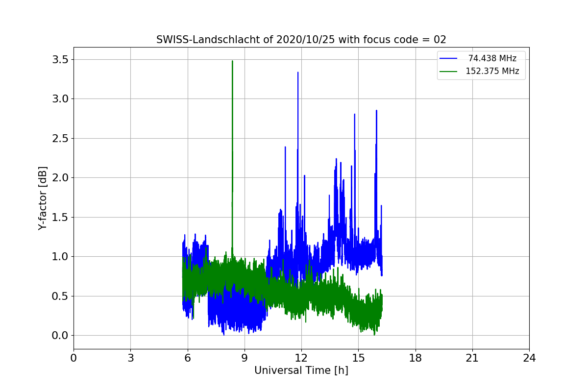Screen dimensions: 588x392
Task: Click the 24 x-axis tick label
Action: pos(529,358)
